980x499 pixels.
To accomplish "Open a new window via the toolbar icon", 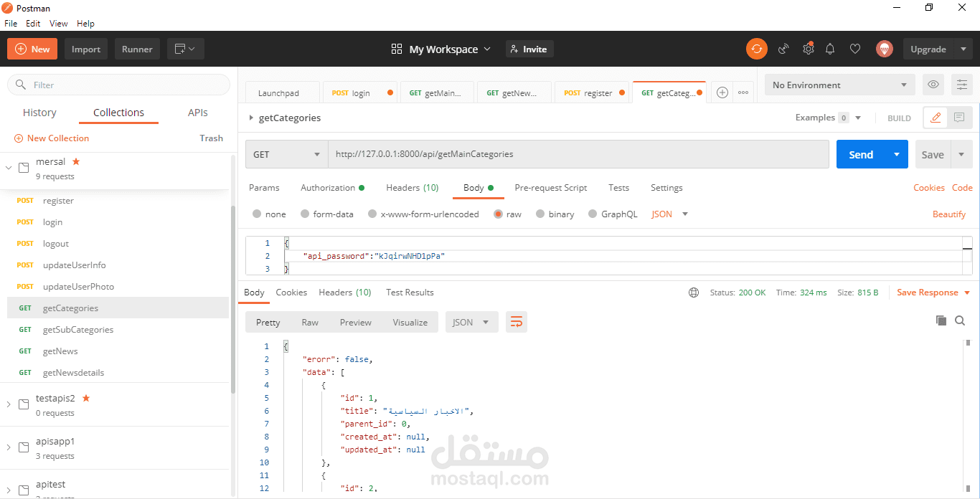I will tap(186, 49).
